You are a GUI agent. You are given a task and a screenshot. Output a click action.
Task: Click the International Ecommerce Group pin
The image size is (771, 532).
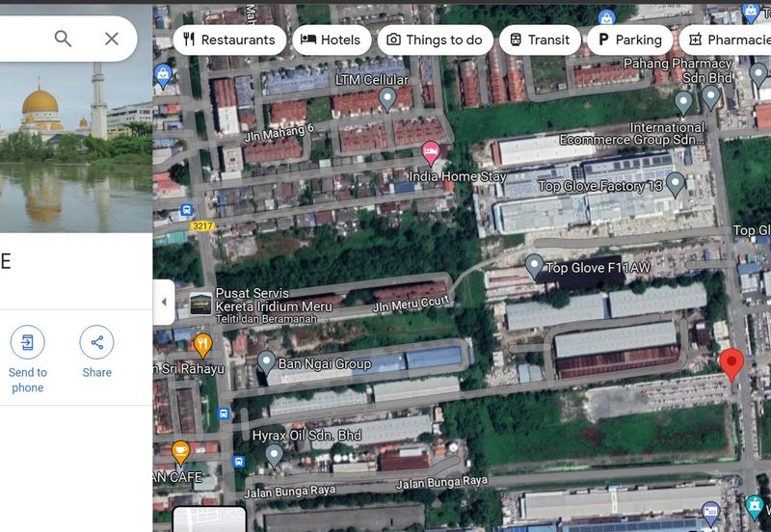pyautogui.click(x=683, y=103)
